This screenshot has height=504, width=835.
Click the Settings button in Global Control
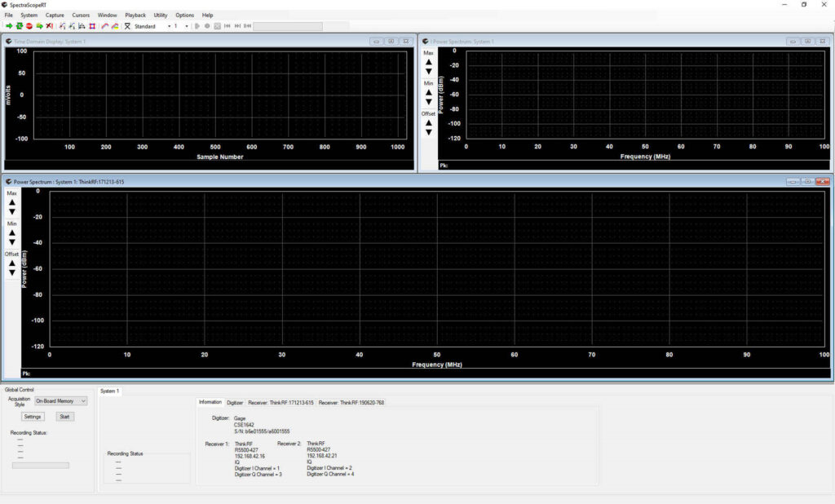pos(33,417)
